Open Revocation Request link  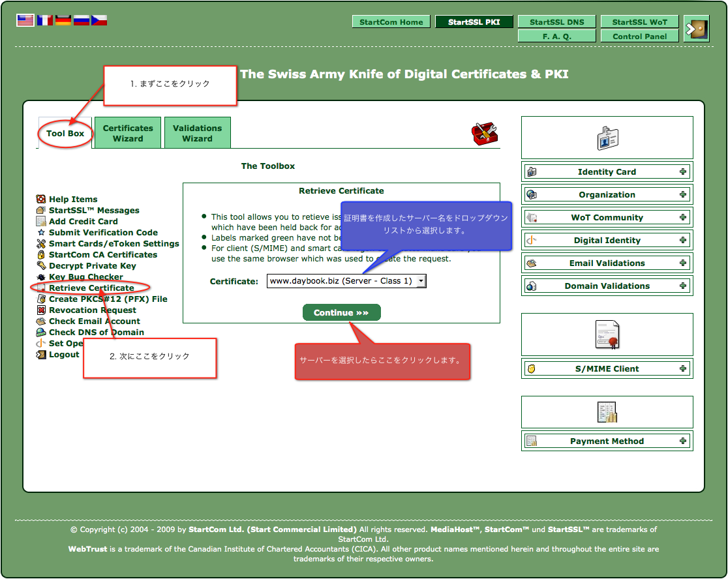click(93, 310)
